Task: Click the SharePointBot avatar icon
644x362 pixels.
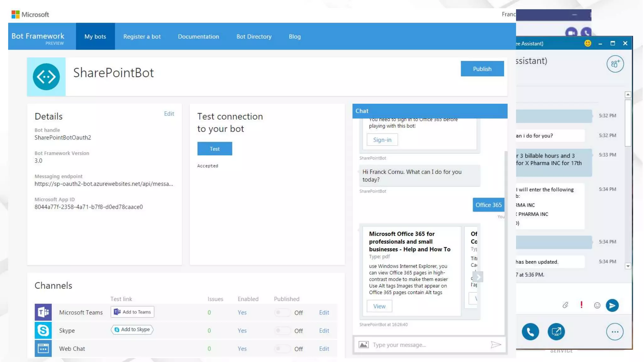Action: (46, 77)
